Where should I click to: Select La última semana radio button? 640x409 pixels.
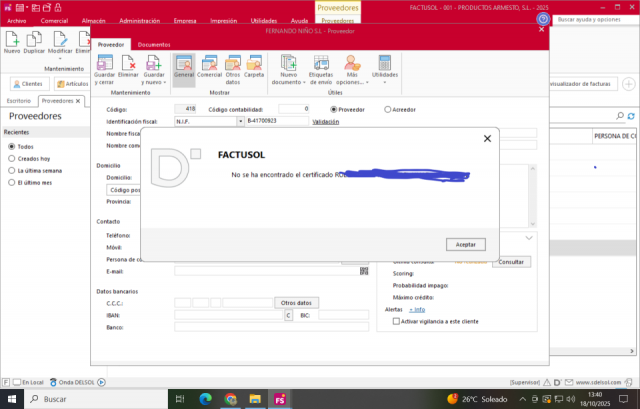pyautogui.click(x=11, y=171)
